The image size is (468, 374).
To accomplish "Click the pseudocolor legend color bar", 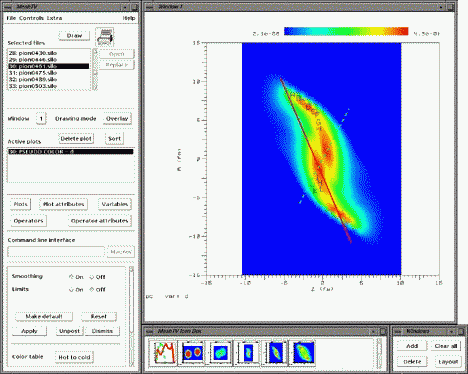I will (346, 31).
